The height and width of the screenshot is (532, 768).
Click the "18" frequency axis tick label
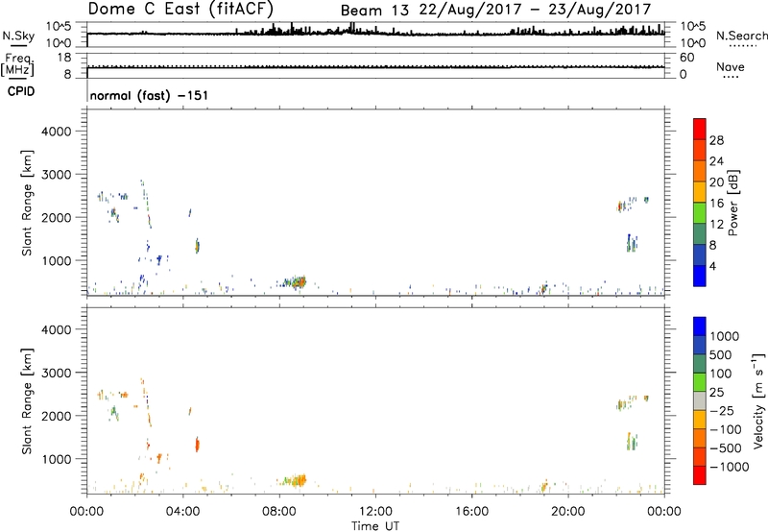tap(64, 58)
